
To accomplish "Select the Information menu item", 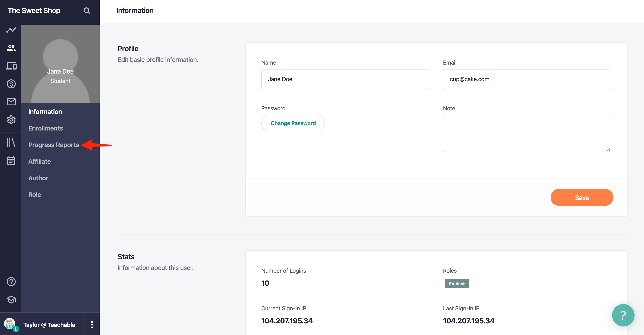I will (x=45, y=112).
